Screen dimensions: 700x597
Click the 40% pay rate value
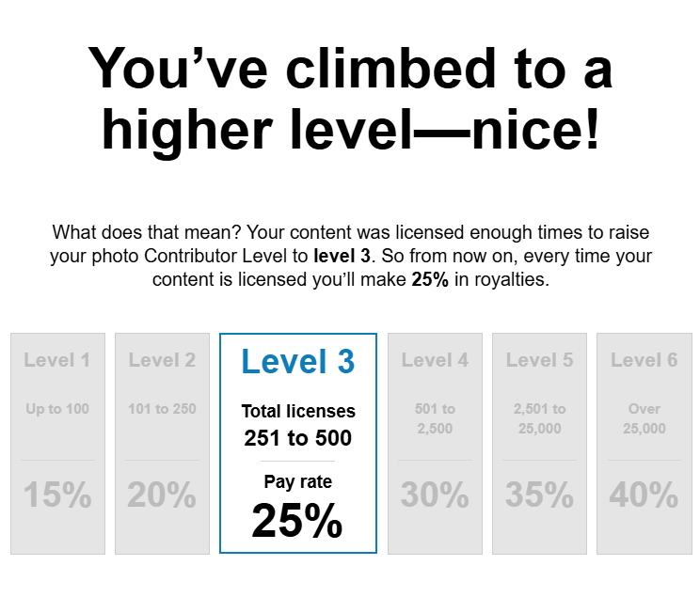(x=644, y=495)
